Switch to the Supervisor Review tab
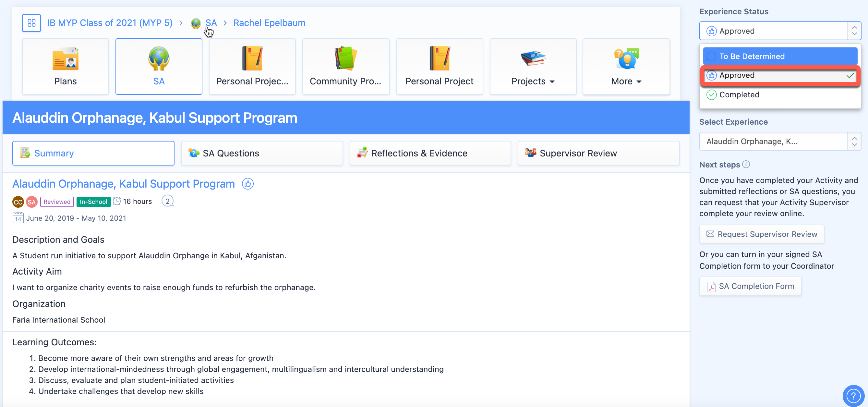The width and height of the screenshot is (868, 407). 598,153
